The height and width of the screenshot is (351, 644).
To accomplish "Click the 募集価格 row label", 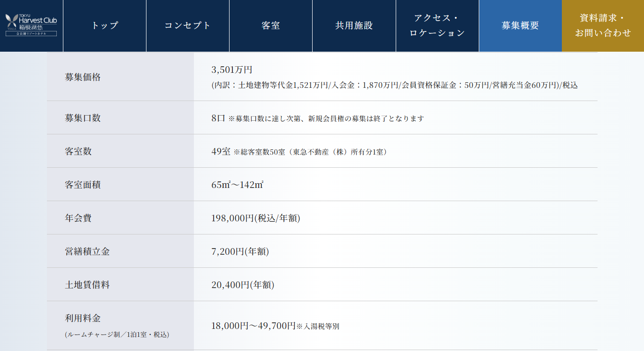I will pyautogui.click(x=83, y=78).
